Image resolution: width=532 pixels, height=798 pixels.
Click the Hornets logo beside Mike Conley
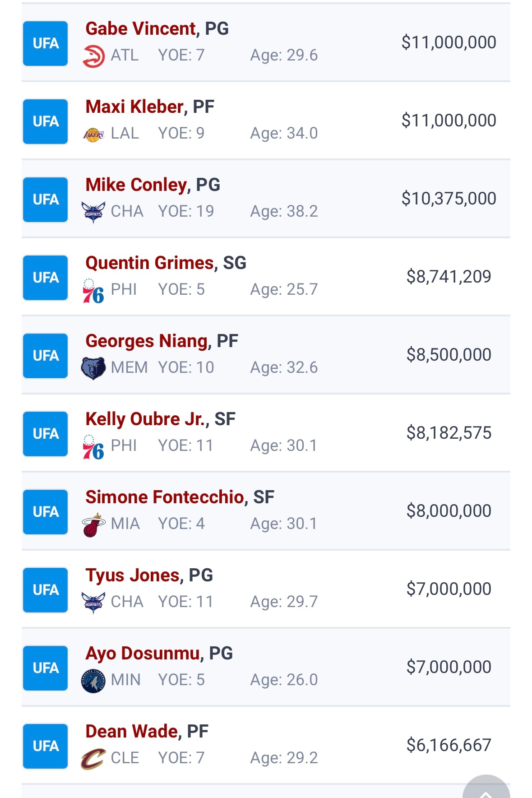pos(93,212)
